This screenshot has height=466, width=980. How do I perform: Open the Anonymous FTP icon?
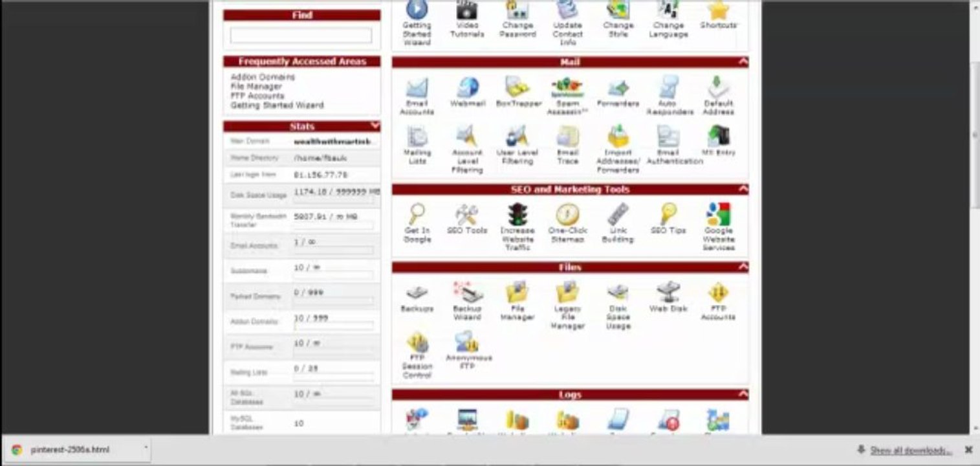click(467, 342)
